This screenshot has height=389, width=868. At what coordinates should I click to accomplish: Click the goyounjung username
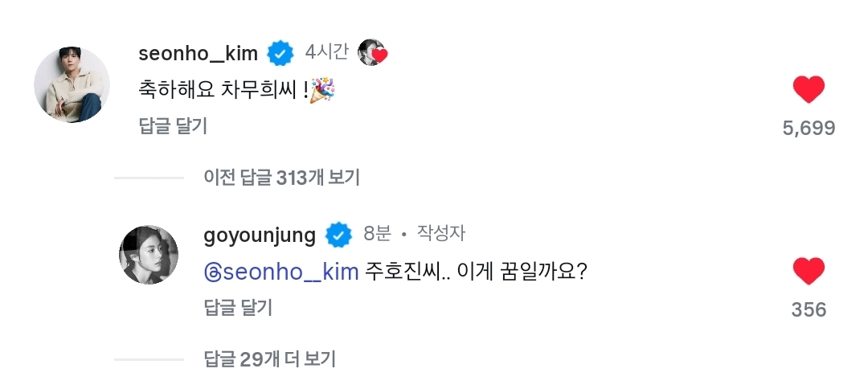(x=260, y=235)
